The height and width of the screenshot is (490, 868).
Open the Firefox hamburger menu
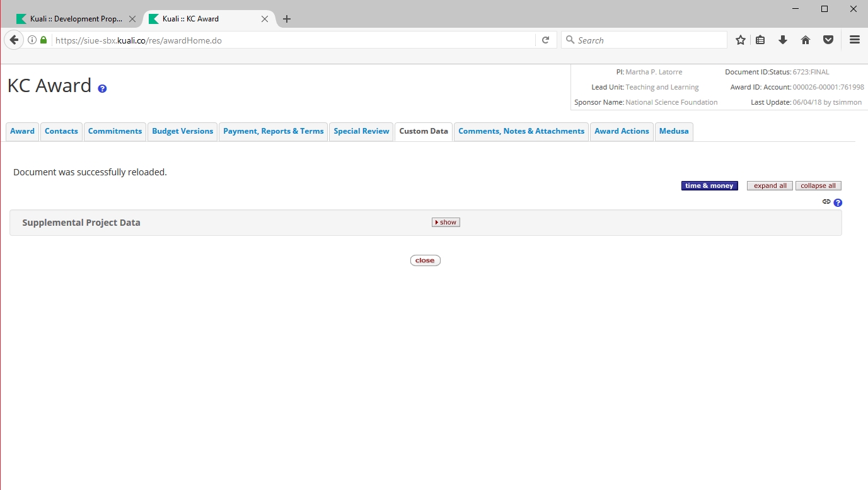pos(855,40)
